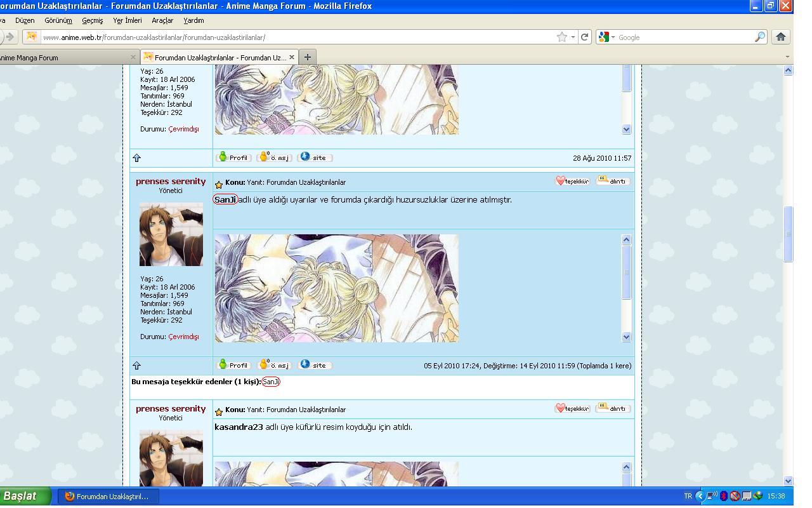Viewport: 812px width, 508px height.
Task: Click Forumdan Uzaklaştırıl... taskbar button
Action: pyautogui.click(x=108, y=497)
